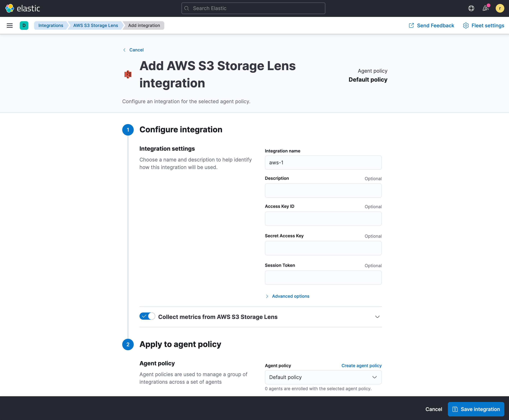Expand the Collect metrics section chevron

coord(377,317)
